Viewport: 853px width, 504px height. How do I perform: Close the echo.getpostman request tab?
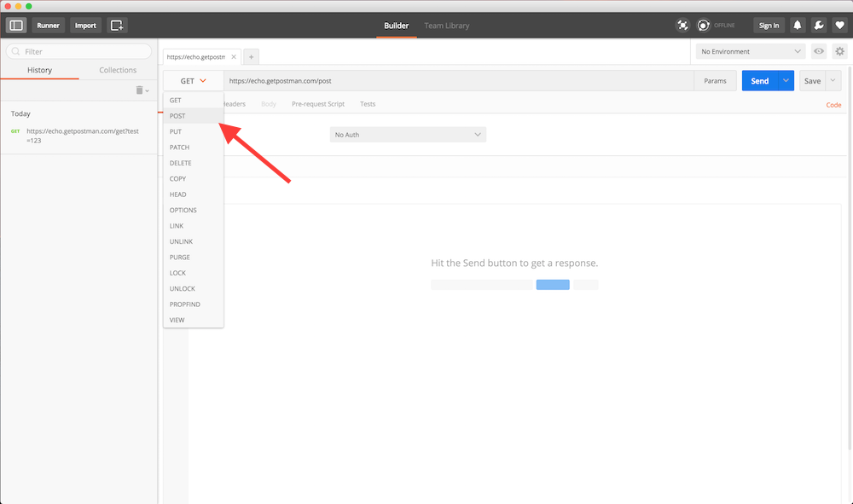click(x=234, y=56)
